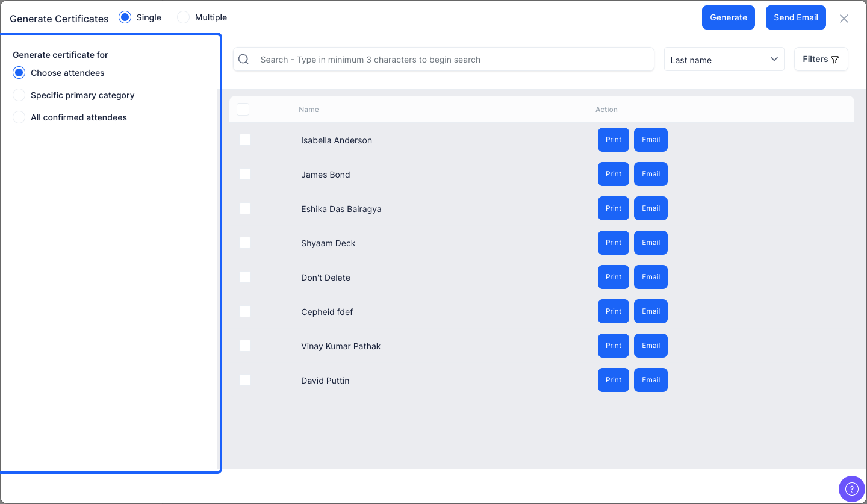
Task: Select 'All confirmed attendees' radio button
Action: [19, 117]
